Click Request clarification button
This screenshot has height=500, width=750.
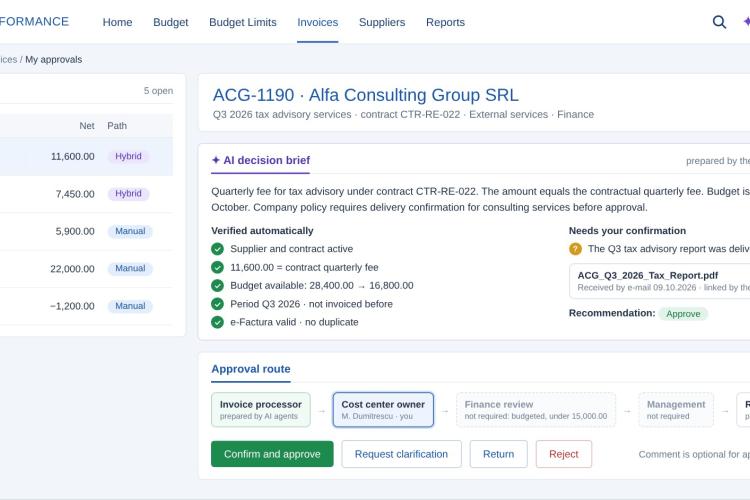point(401,454)
